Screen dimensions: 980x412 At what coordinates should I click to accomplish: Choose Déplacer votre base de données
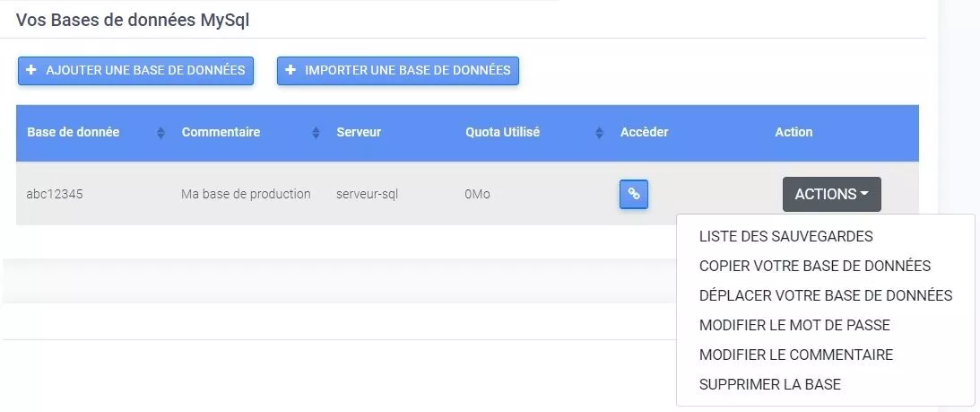(x=826, y=295)
